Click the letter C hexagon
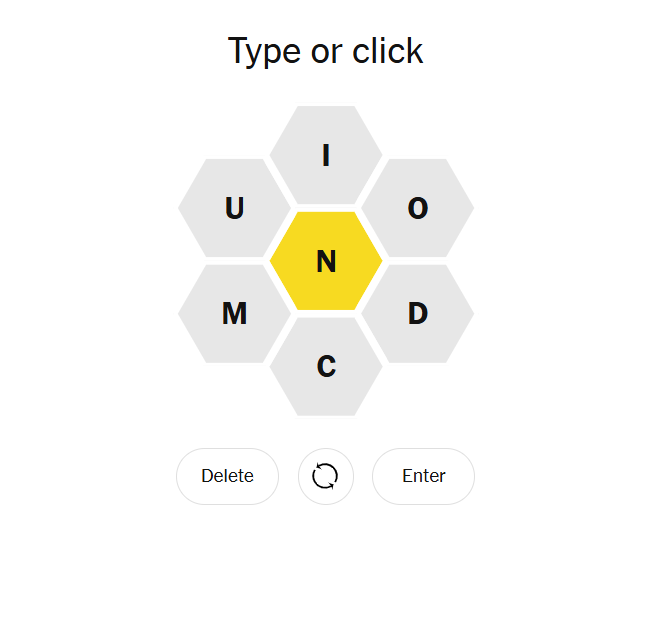This screenshot has height=621, width=652. click(326, 367)
